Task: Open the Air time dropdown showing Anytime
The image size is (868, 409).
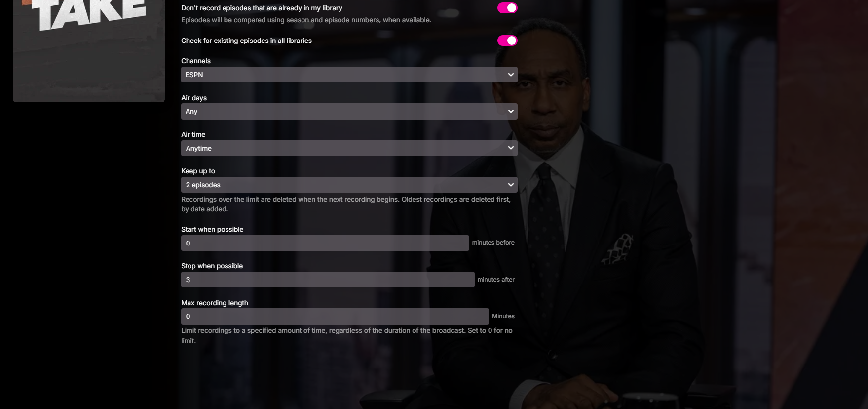Action: tap(349, 148)
